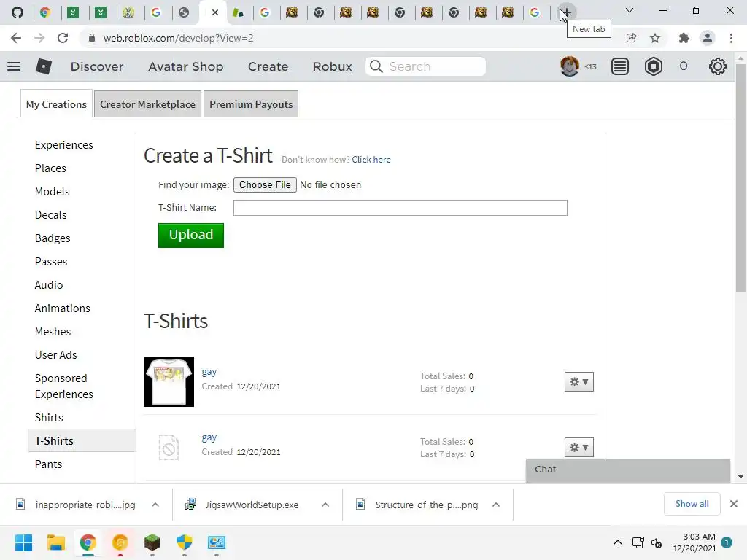Open the JigsawWorldSetup.exe download item
Viewport: 747px width, 560px height.
pos(244,505)
